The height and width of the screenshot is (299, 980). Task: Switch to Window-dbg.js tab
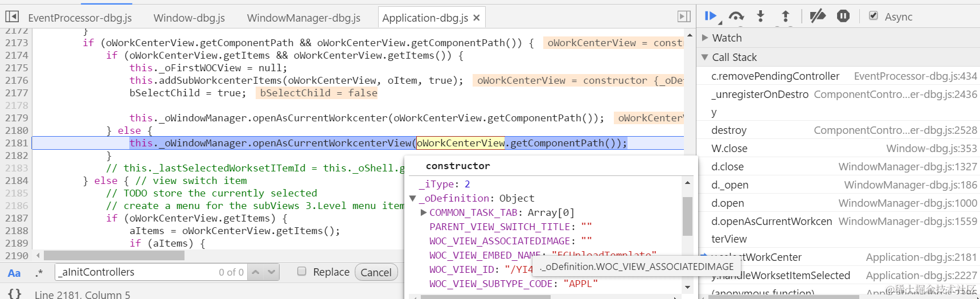click(x=189, y=18)
